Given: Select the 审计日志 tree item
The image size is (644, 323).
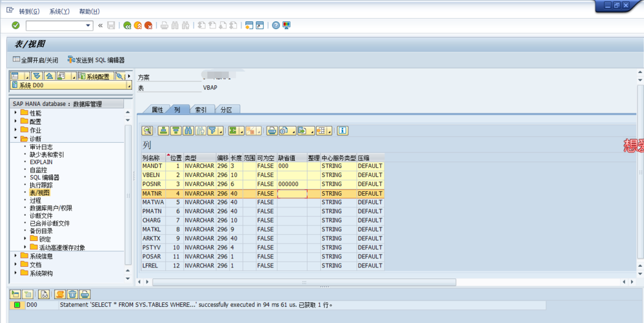Looking at the screenshot, I should [x=41, y=147].
